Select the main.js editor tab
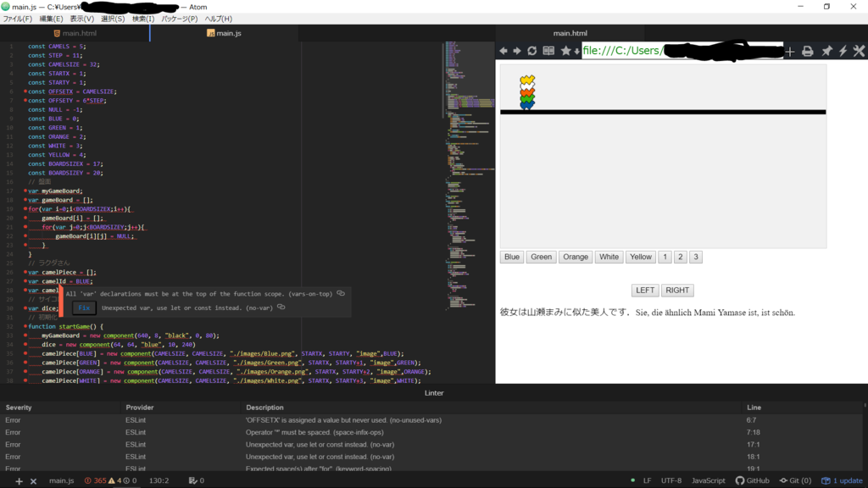Screen dimensions: 868x488 224,33
